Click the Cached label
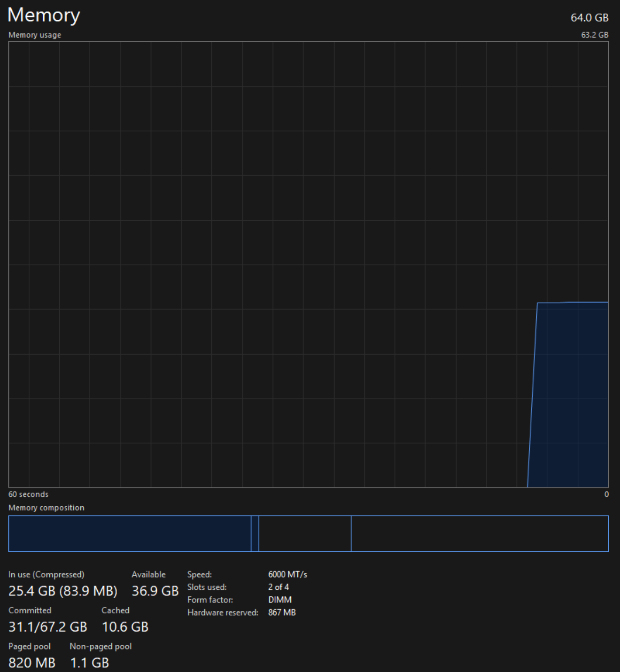 point(116,610)
